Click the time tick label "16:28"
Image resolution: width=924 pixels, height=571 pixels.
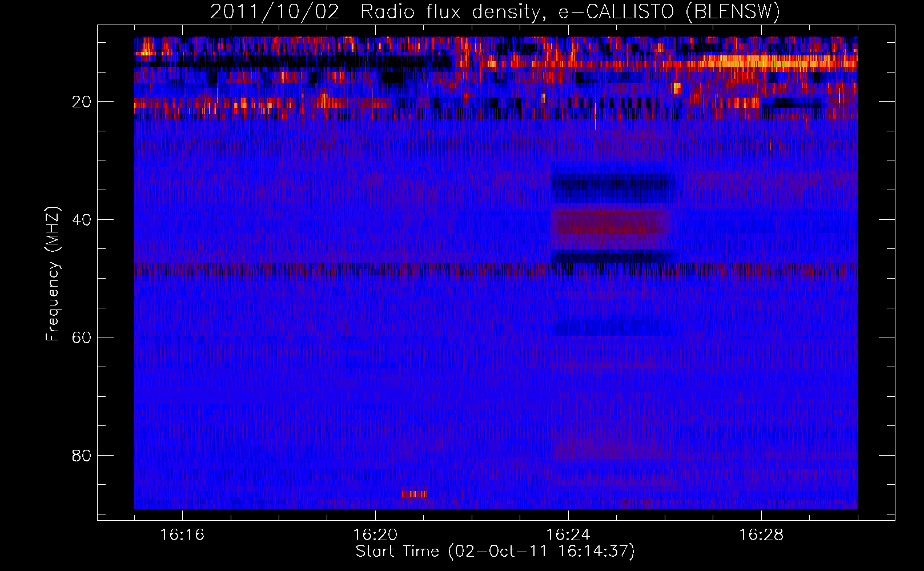[x=761, y=535]
